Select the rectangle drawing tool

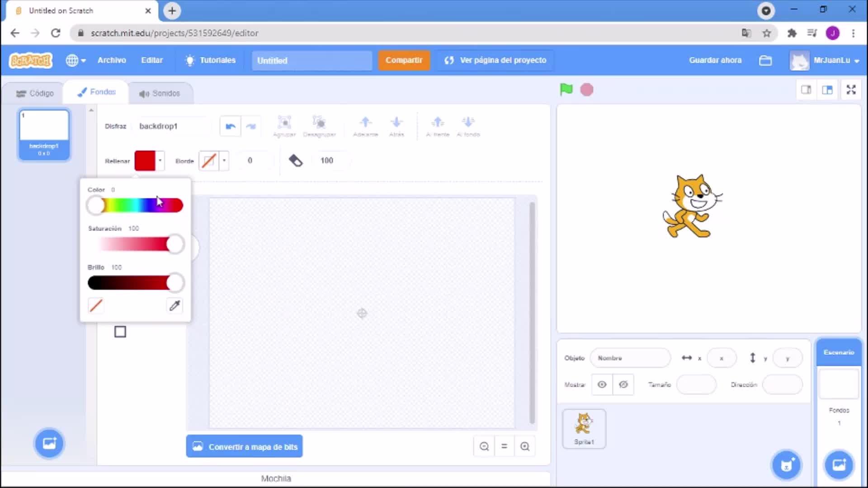(120, 332)
